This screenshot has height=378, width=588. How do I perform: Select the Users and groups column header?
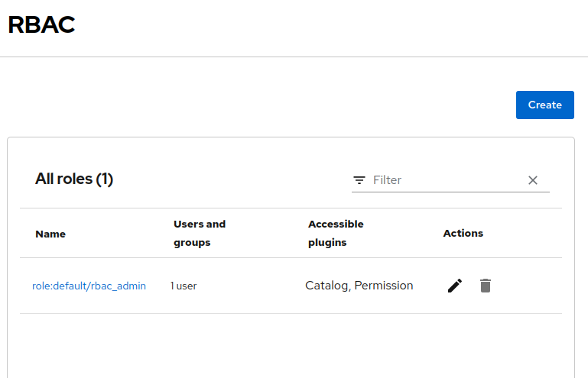200,233
